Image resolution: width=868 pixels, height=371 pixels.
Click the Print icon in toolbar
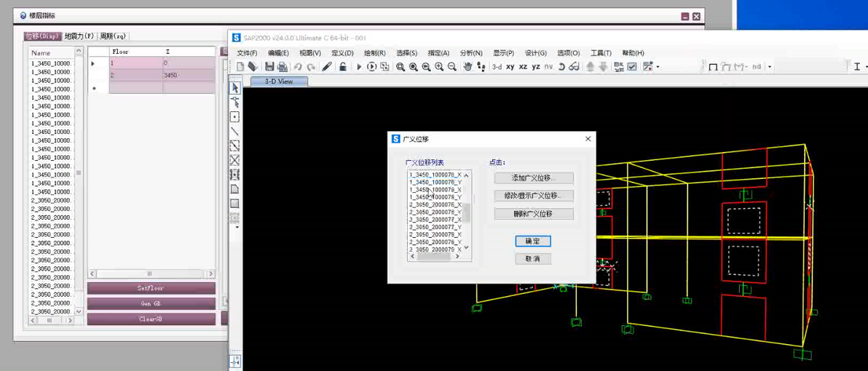point(283,67)
